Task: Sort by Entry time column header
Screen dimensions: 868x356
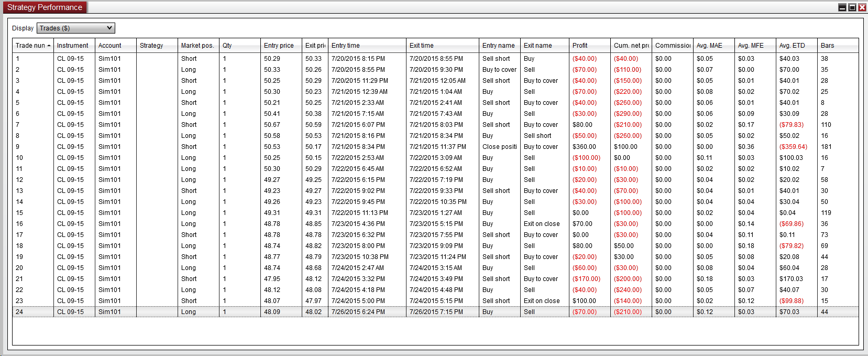Action: coord(367,46)
